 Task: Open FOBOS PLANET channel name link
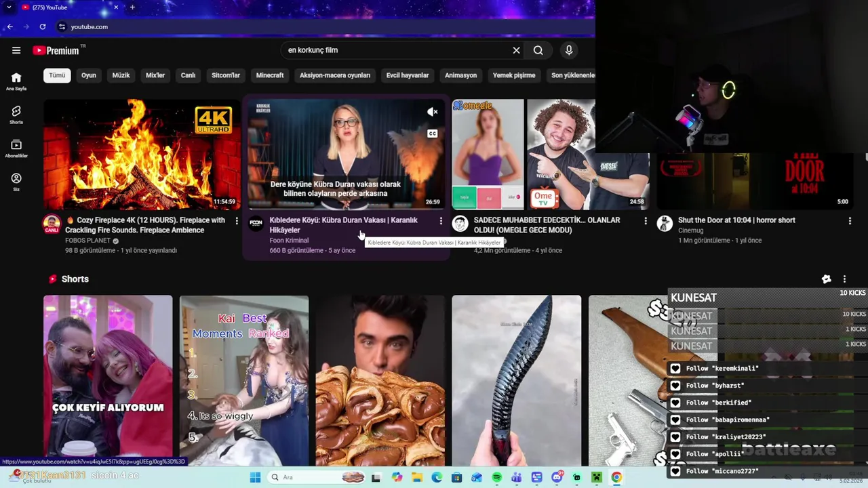[x=88, y=241]
